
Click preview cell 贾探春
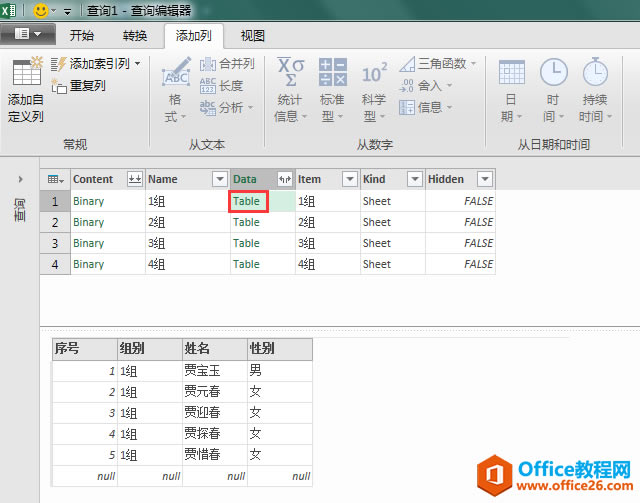point(215,434)
